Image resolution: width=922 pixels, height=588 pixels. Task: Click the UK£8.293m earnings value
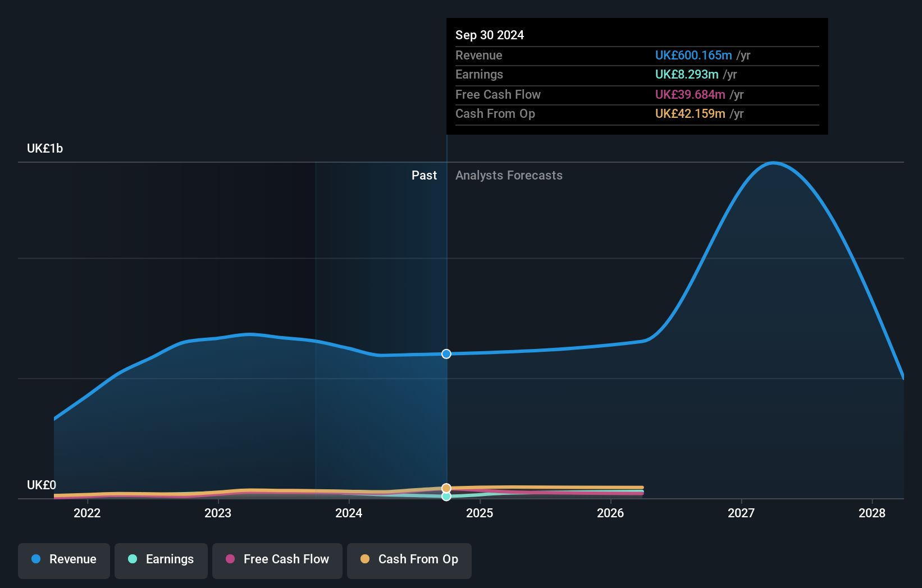pos(687,75)
